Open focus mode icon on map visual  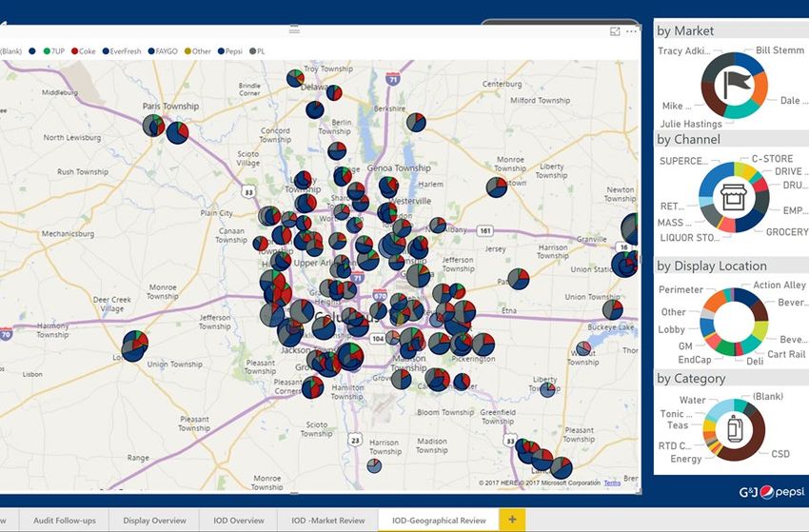[615, 31]
